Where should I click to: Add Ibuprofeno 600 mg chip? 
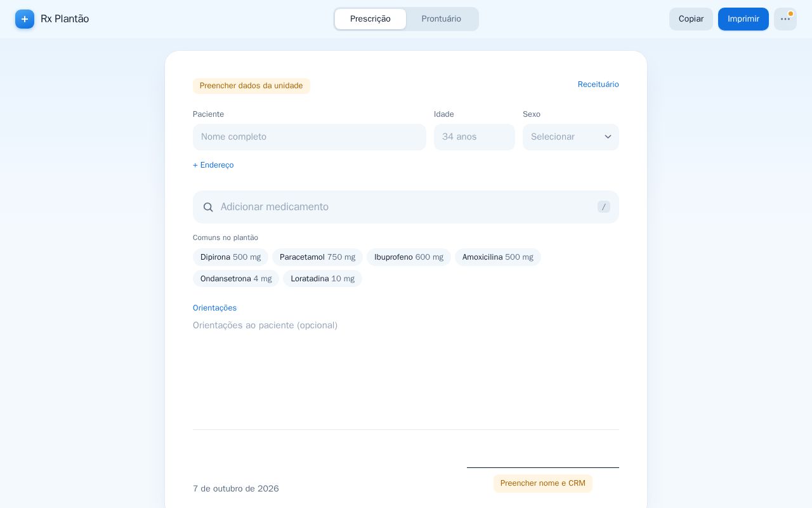pyautogui.click(x=409, y=257)
